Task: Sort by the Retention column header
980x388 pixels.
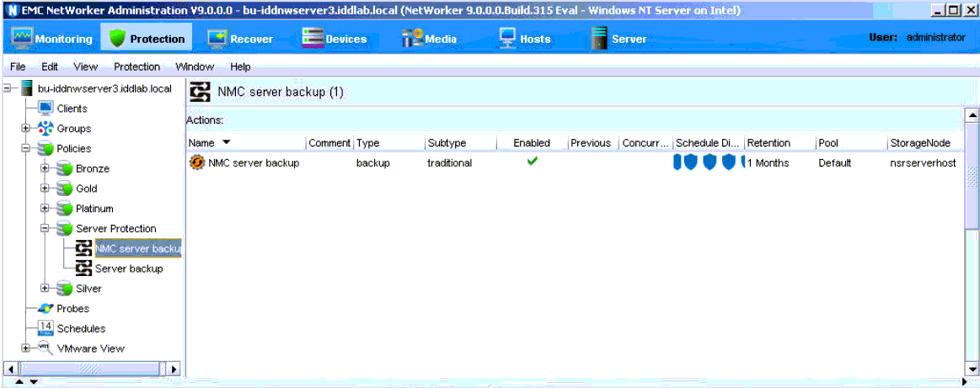Action: click(x=779, y=143)
